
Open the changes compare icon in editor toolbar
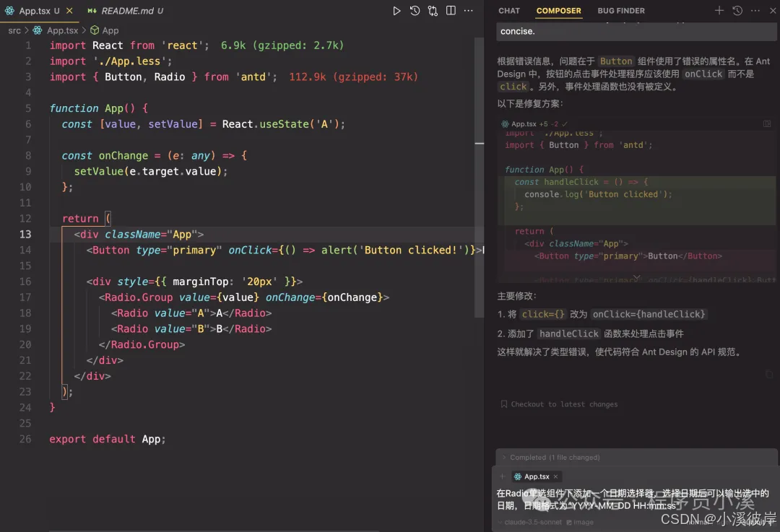pyautogui.click(x=433, y=10)
